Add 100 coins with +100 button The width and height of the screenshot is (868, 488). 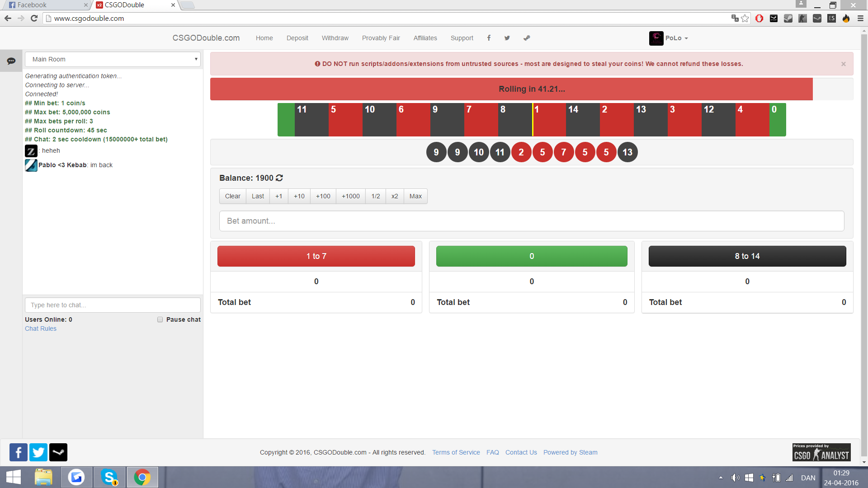coord(323,196)
